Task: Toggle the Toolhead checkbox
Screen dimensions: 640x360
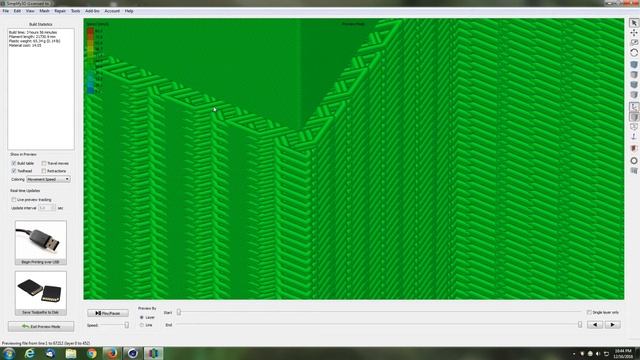Action: pyautogui.click(x=14, y=171)
